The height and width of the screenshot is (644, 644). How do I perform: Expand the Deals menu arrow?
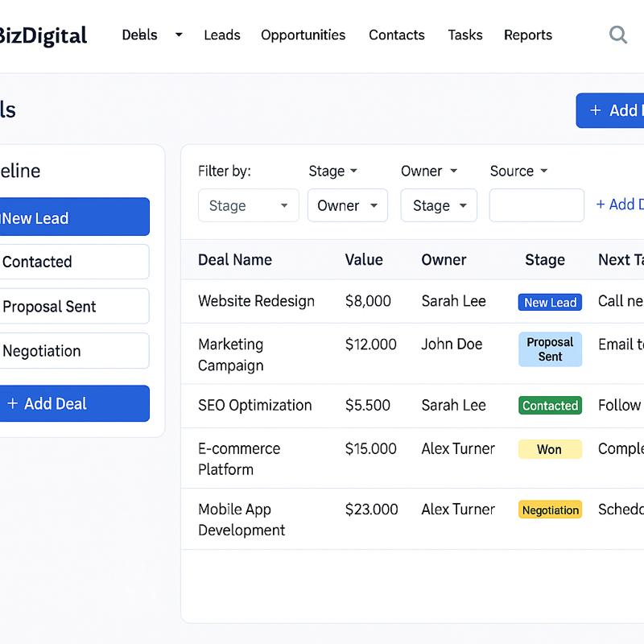pyautogui.click(x=179, y=35)
